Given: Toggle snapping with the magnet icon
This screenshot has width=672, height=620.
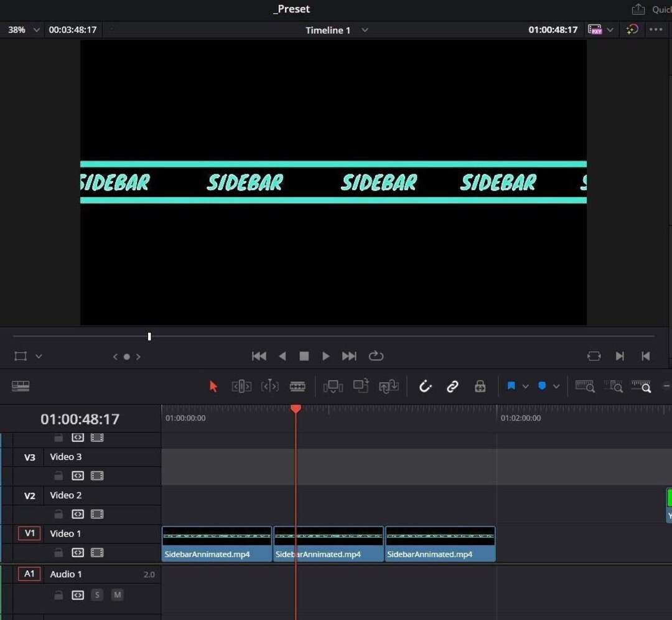Looking at the screenshot, I should pos(426,386).
